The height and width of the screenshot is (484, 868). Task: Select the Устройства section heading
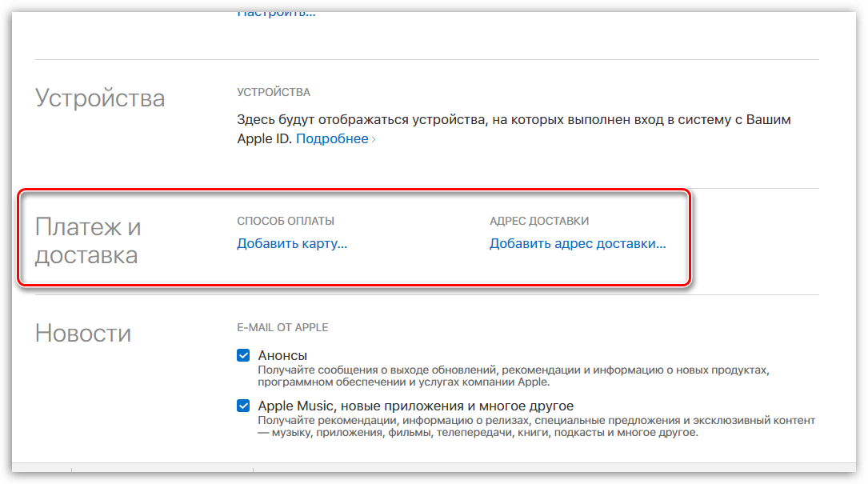coord(100,98)
